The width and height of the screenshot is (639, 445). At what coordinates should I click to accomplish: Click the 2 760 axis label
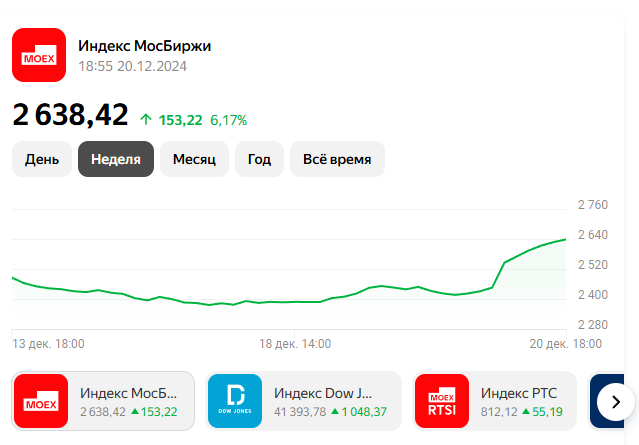click(593, 205)
